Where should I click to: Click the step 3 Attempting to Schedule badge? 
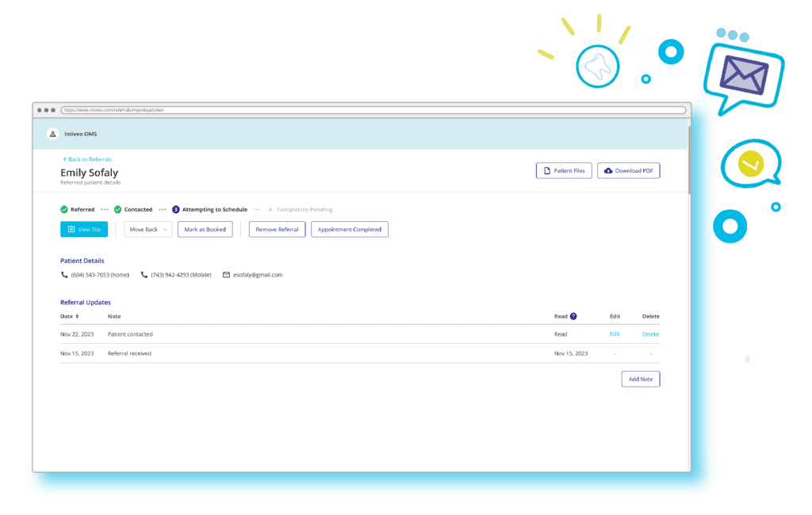click(x=175, y=210)
